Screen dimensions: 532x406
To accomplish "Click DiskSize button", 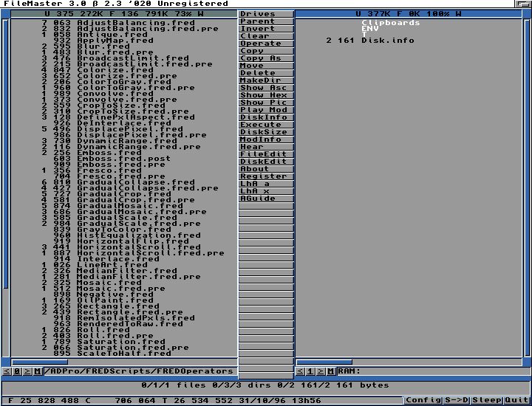I will click(x=266, y=132).
